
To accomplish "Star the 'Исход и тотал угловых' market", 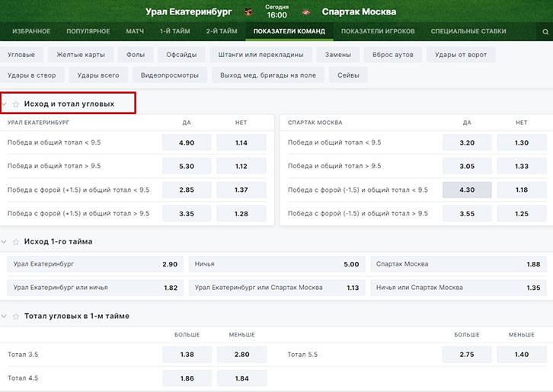I will (16, 104).
